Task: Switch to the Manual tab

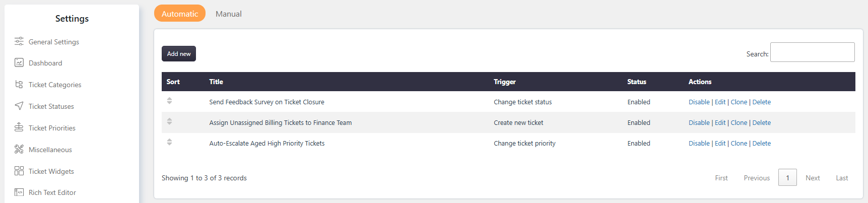Action: point(228,14)
